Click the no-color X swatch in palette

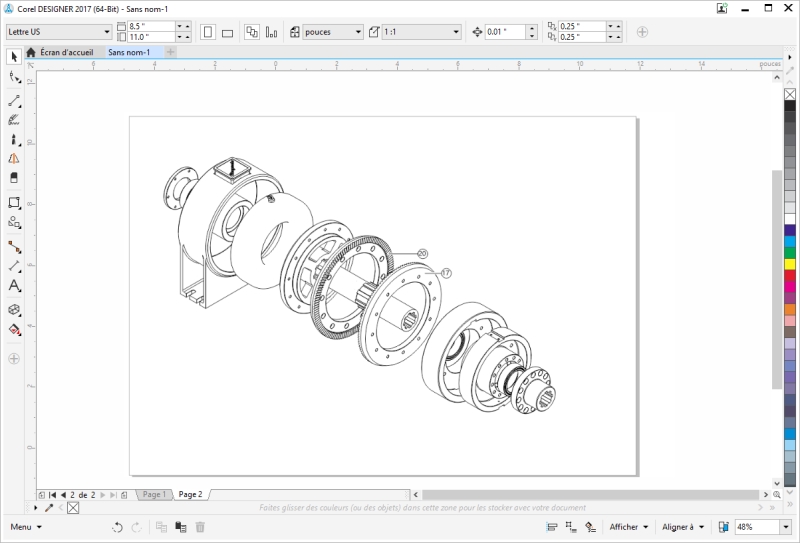790,94
